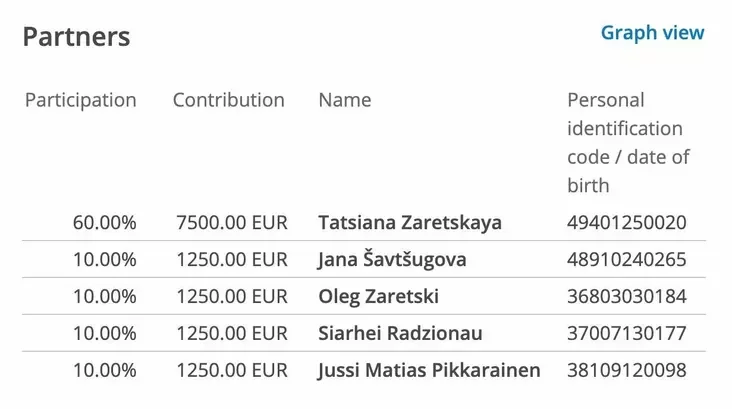The height and width of the screenshot is (409, 732).
Task: Click the Personal identification code column header
Action: coord(628,142)
